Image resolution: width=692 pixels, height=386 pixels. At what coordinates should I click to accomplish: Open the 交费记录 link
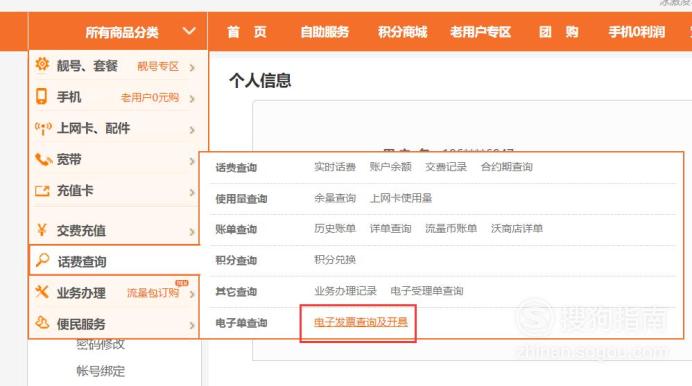coord(446,167)
